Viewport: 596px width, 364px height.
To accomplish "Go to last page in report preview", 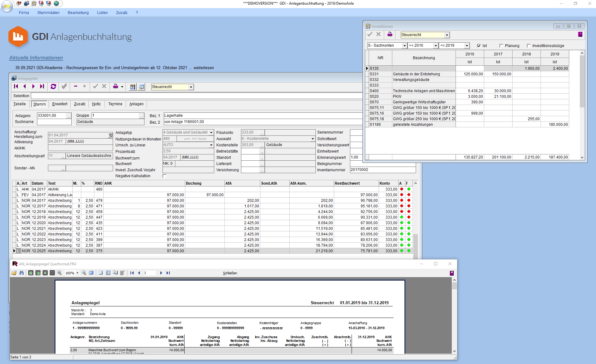I will 168,273.
